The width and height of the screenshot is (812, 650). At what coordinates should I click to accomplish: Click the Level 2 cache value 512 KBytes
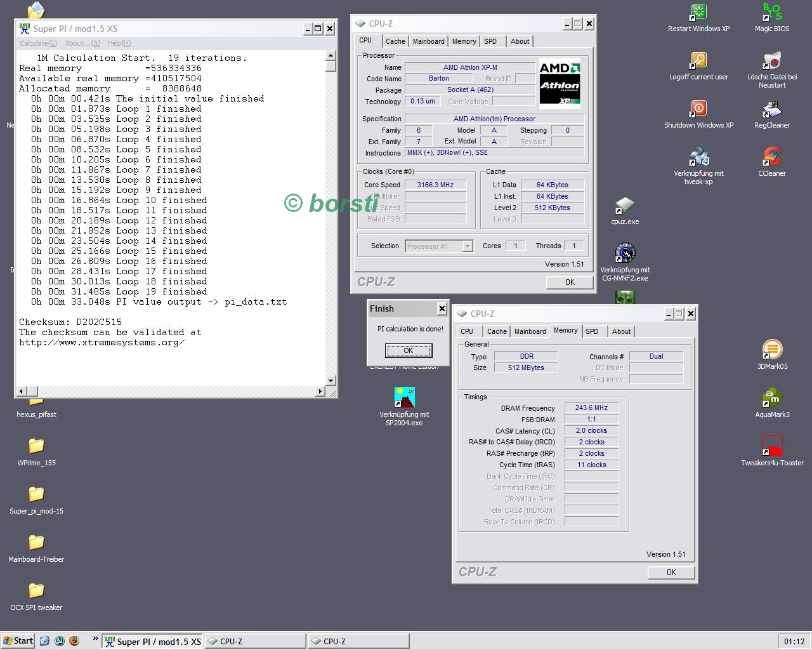pos(552,208)
